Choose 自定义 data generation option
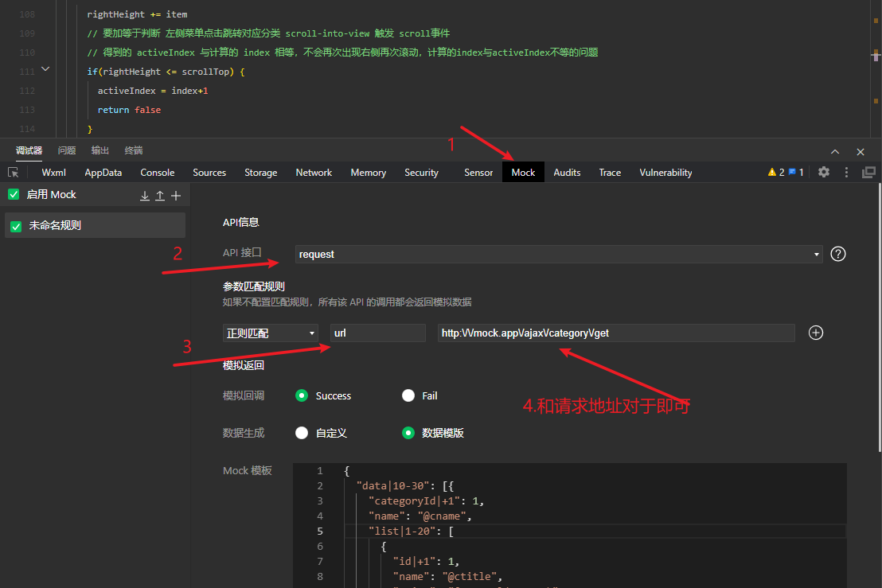Viewport: 882px width, 588px height. [302, 433]
